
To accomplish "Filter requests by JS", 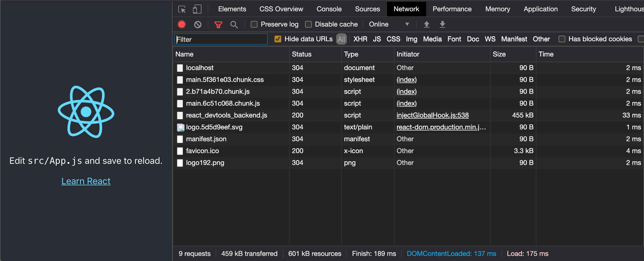I will (x=377, y=39).
